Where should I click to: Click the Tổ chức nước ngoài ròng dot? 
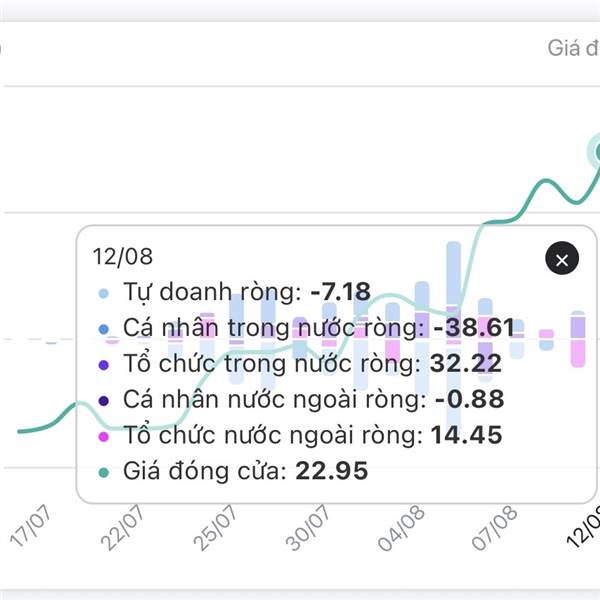tap(104, 437)
